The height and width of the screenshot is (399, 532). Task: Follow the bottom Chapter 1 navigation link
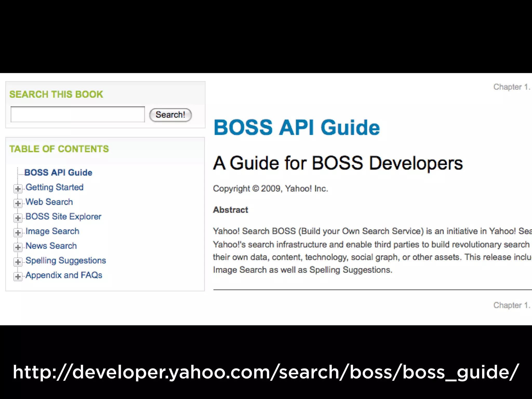click(x=512, y=305)
